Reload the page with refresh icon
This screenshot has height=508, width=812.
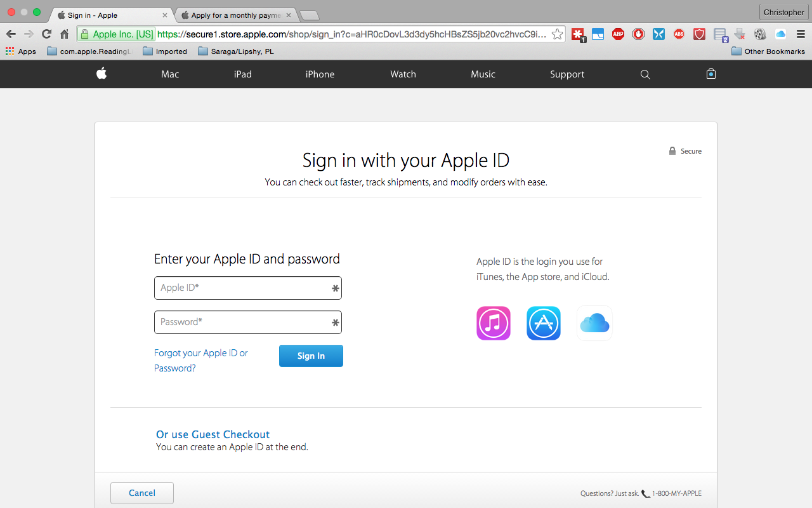pos(46,34)
